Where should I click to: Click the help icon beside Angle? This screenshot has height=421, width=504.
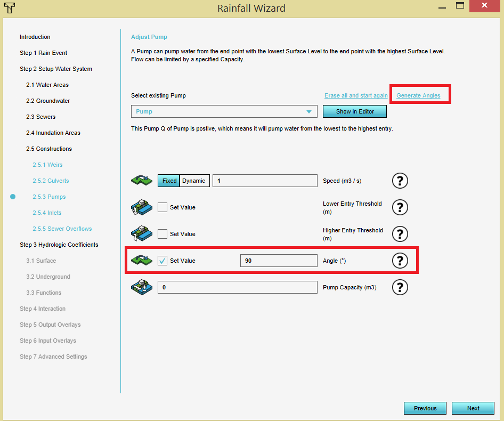[x=400, y=261]
